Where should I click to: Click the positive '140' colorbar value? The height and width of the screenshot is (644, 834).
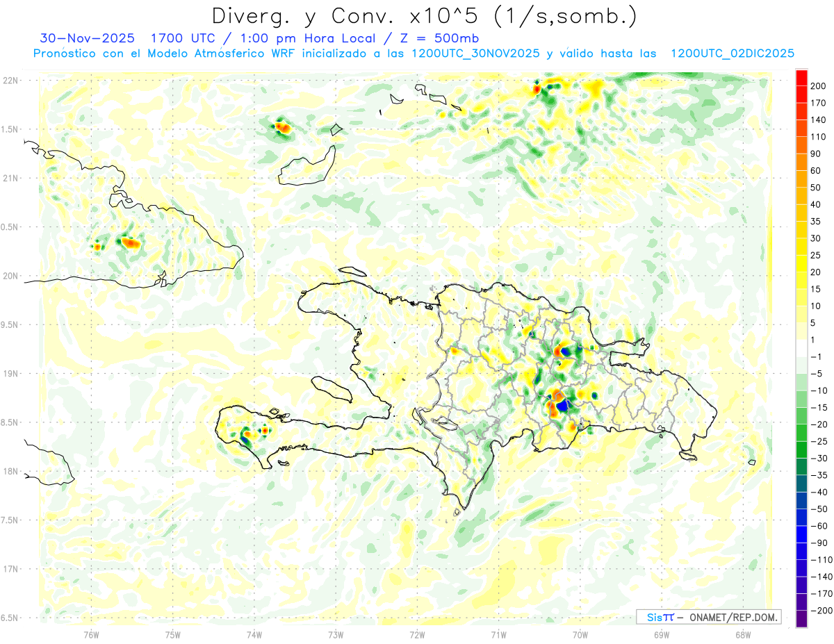click(819, 119)
